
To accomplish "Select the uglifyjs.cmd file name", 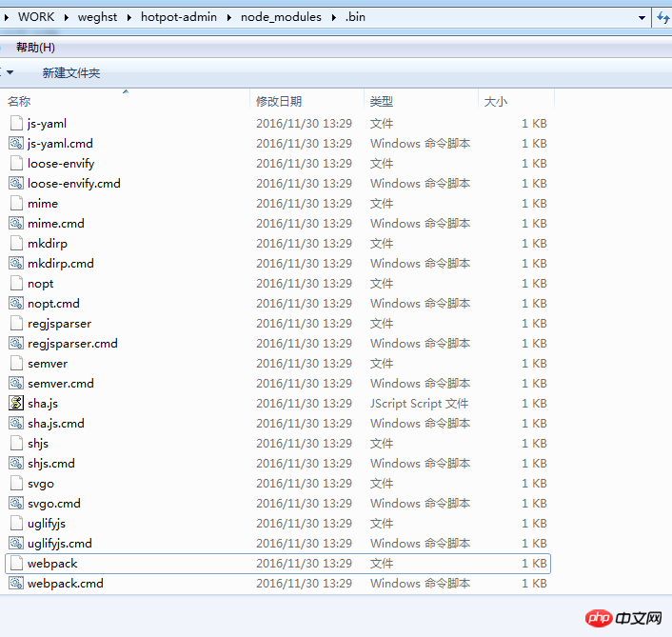I will 60,544.
